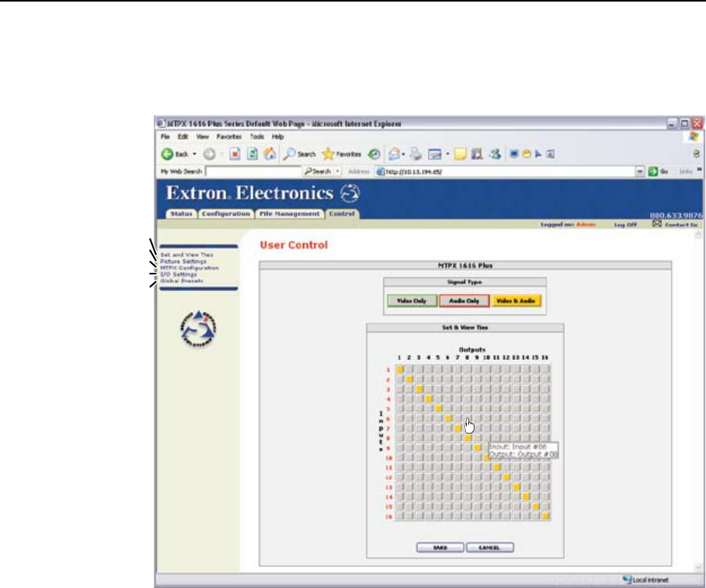Go to the Home page icon
Screen dimensions: 706x588
tap(270, 154)
